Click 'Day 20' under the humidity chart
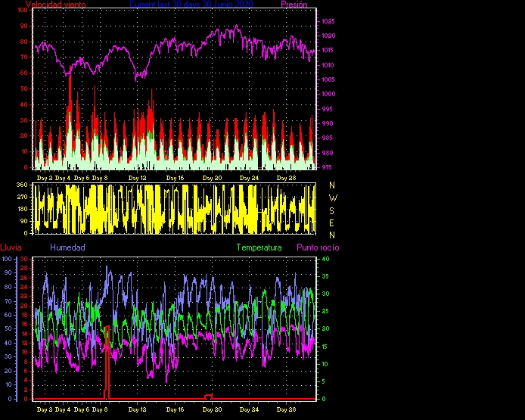This screenshot has width=525, height=420. tap(213, 409)
